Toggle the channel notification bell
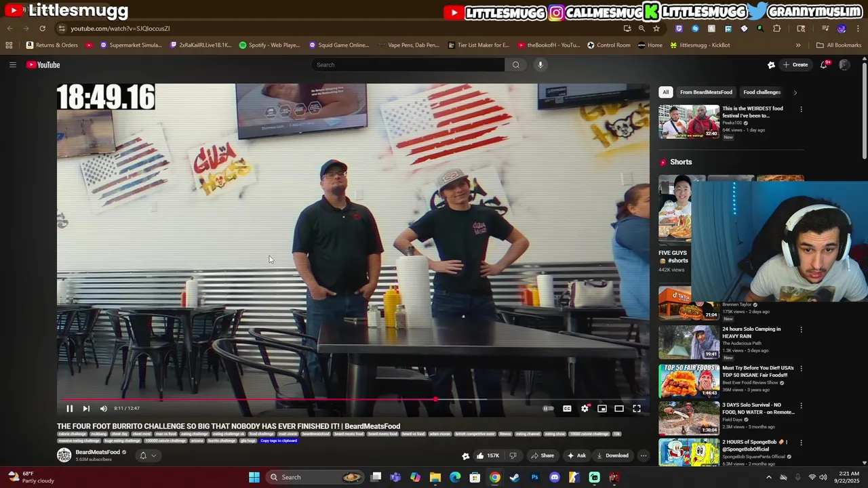The height and width of the screenshot is (488, 868). [x=143, y=455]
